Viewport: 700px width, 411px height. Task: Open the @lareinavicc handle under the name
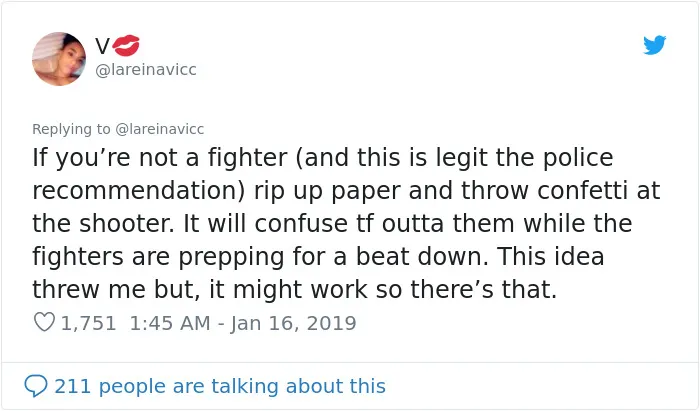click(x=146, y=70)
